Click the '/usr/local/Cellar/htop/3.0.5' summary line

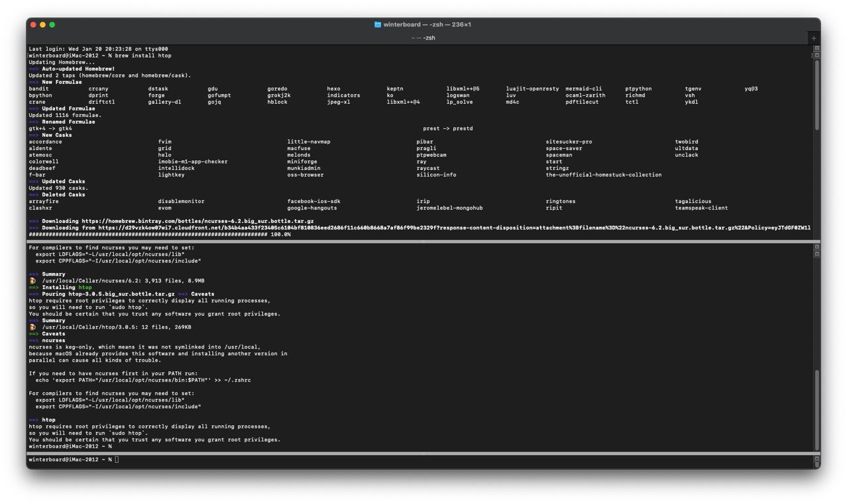pyautogui.click(x=116, y=327)
